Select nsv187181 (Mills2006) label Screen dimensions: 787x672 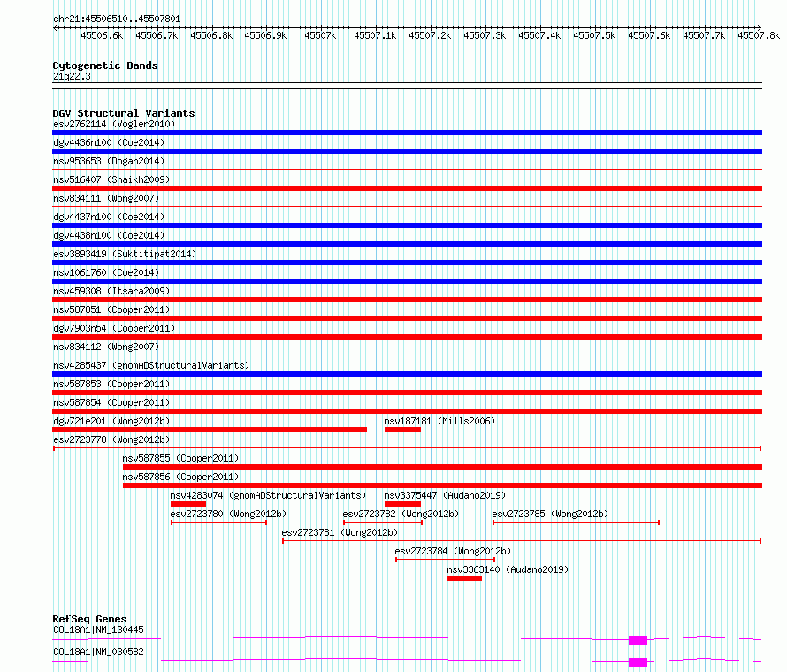point(439,421)
